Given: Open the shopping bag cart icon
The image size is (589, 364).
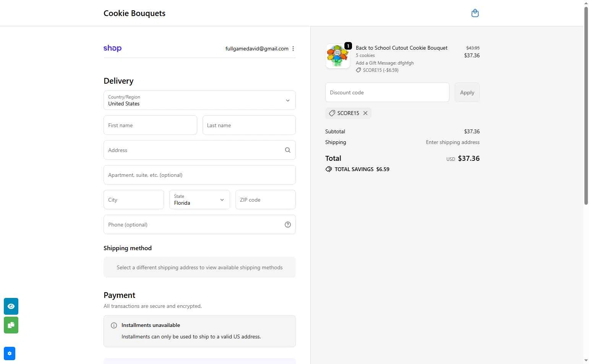Looking at the screenshot, I should (475, 13).
